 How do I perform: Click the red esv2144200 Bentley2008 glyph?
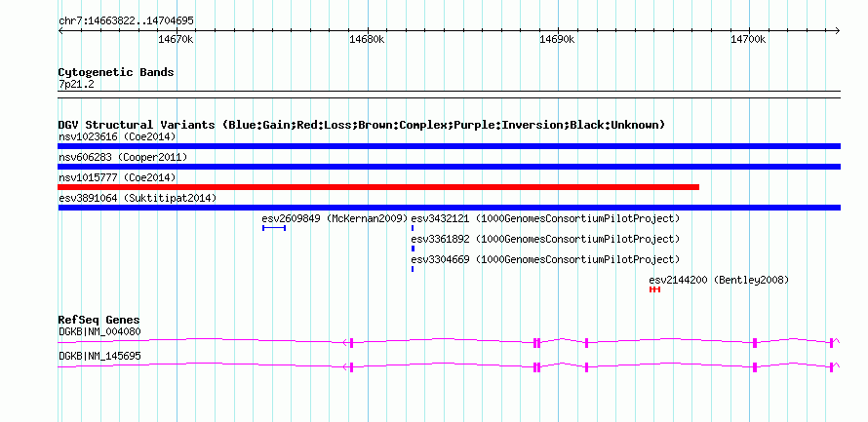click(654, 289)
